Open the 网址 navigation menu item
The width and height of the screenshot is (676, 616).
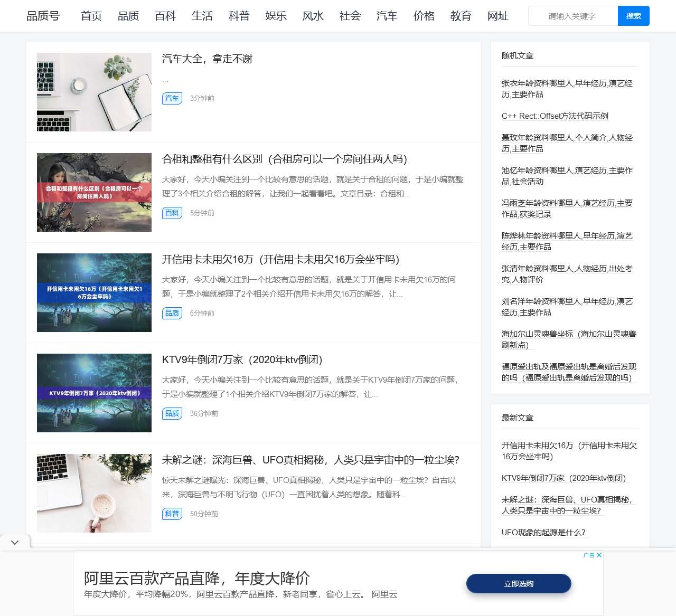[498, 16]
